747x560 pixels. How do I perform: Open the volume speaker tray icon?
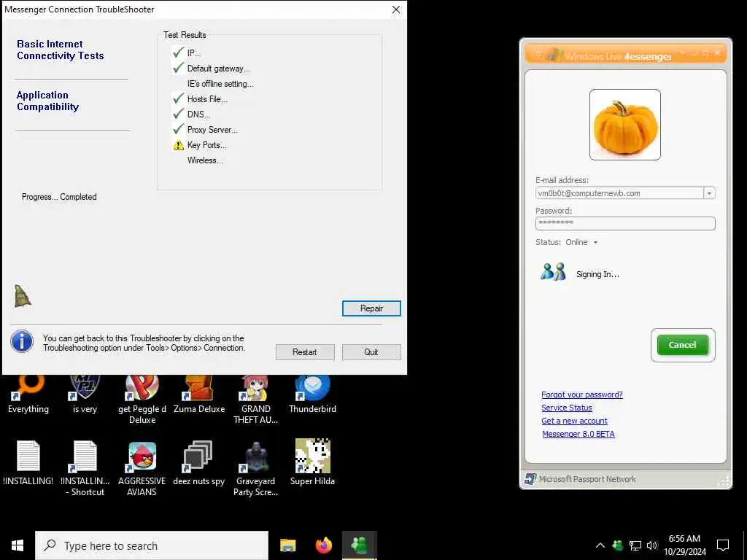click(652, 545)
